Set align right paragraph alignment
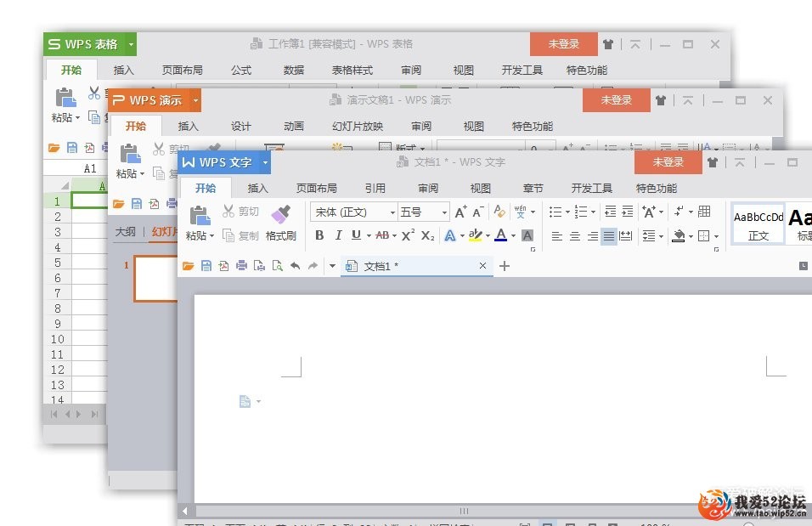The width and height of the screenshot is (812, 526). click(x=592, y=236)
